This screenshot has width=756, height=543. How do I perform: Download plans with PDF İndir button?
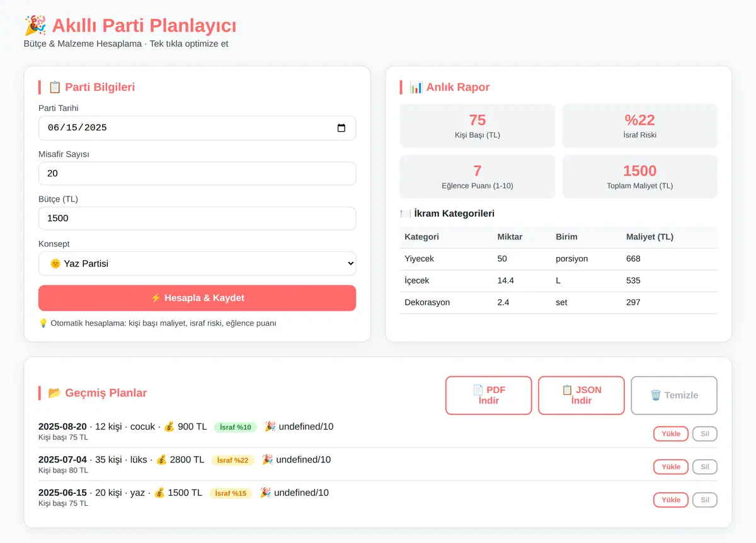coord(489,395)
